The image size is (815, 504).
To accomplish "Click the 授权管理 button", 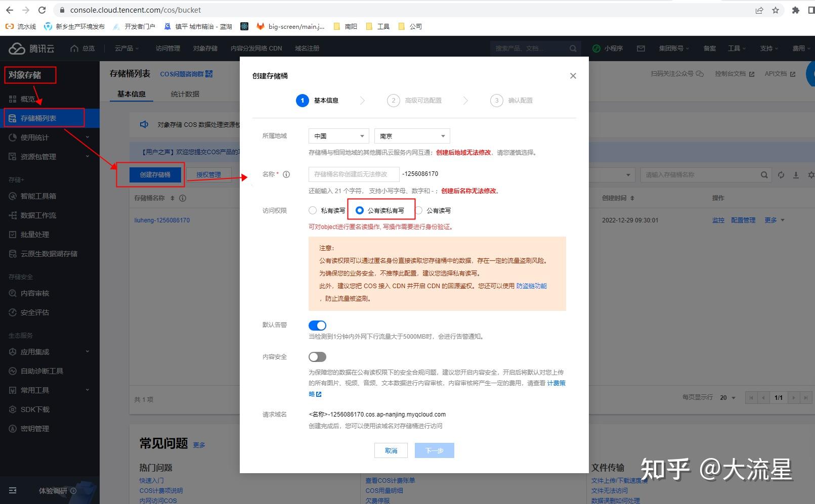I will click(x=208, y=175).
